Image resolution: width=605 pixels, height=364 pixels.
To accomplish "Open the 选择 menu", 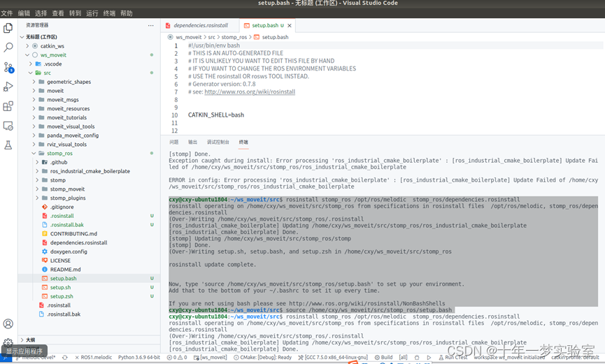I will pos(41,13).
